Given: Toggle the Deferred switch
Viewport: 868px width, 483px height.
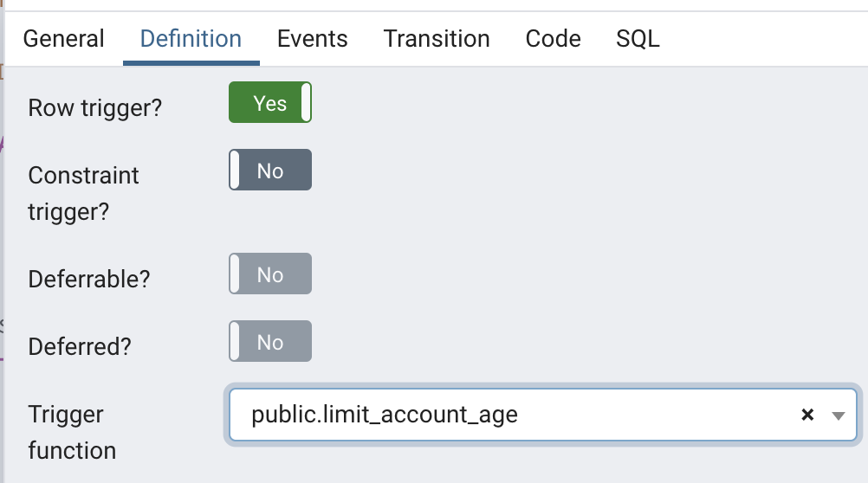Looking at the screenshot, I should coord(269,342).
